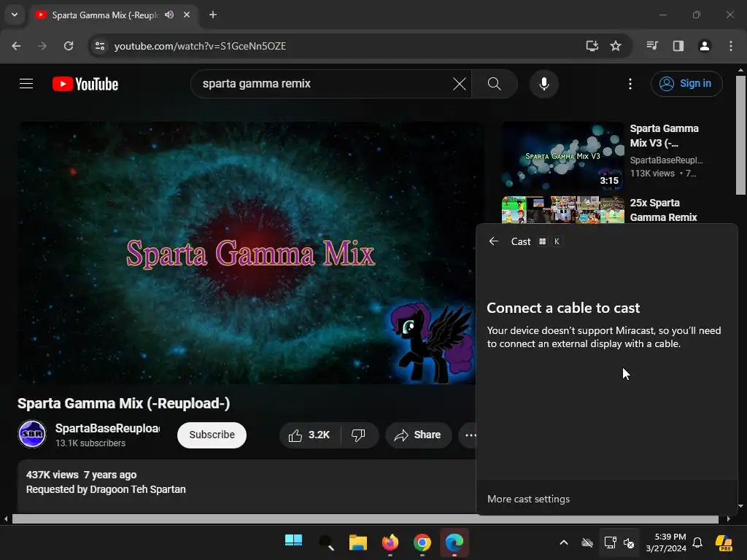Search with the magnifier button
The width and height of the screenshot is (747, 560).
pos(495,84)
